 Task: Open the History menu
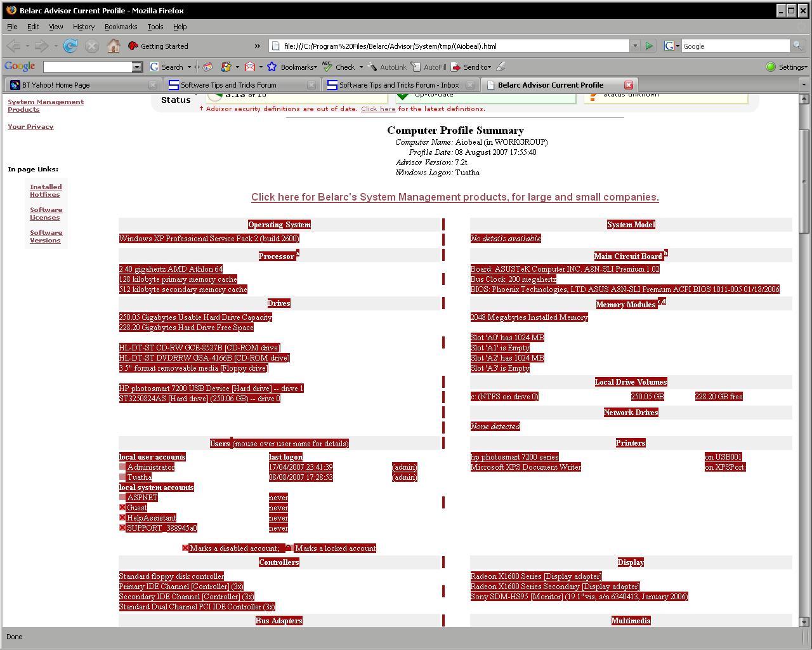(84, 27)
